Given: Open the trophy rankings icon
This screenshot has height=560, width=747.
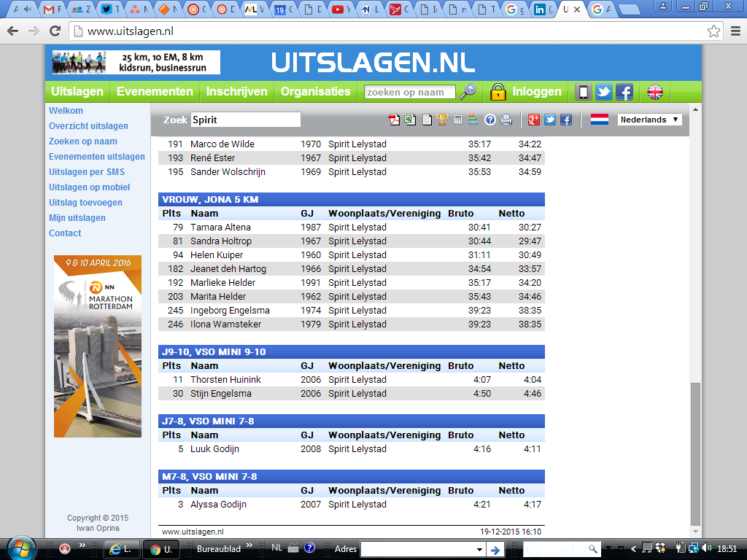Looking at the screenshot, I should pyautogui.click(x=442, y=120).
